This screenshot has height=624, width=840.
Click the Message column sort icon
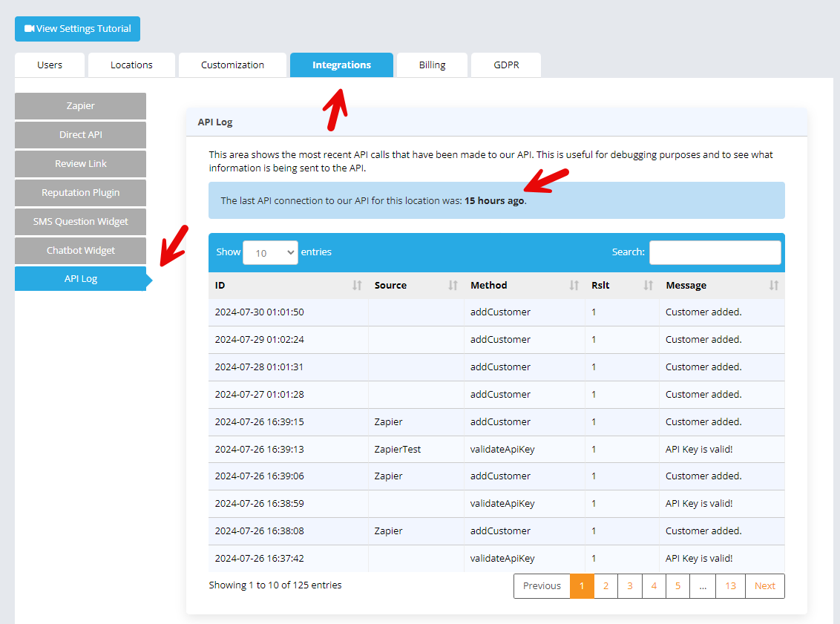pos(774,286)
